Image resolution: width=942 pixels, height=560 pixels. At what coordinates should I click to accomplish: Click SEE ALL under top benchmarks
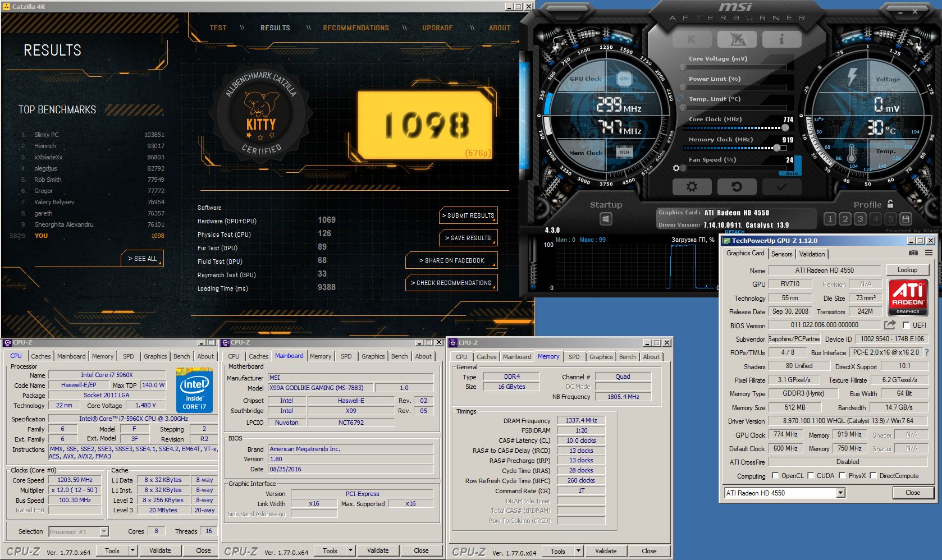pyautogui.click(x=142, y=258)
